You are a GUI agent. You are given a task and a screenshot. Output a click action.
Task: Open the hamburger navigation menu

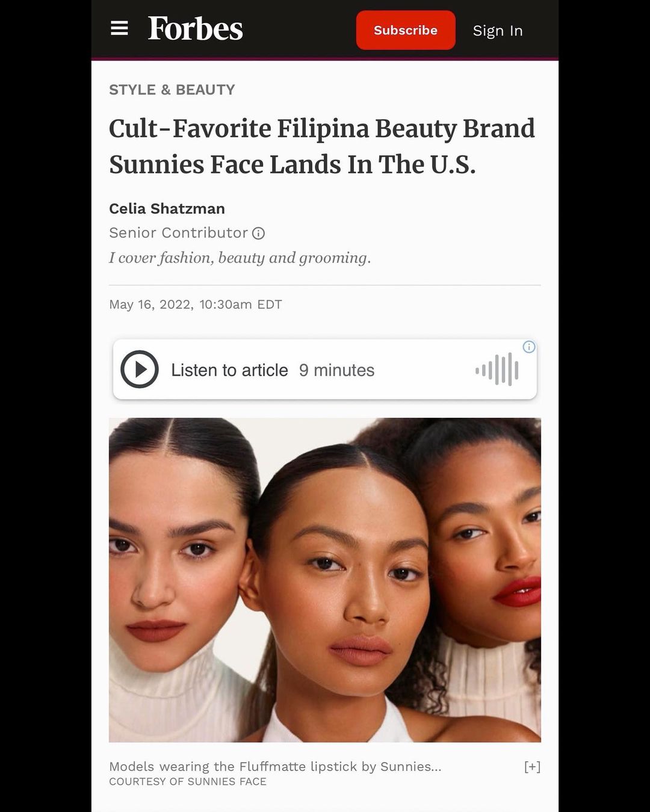tap(119, 28)
